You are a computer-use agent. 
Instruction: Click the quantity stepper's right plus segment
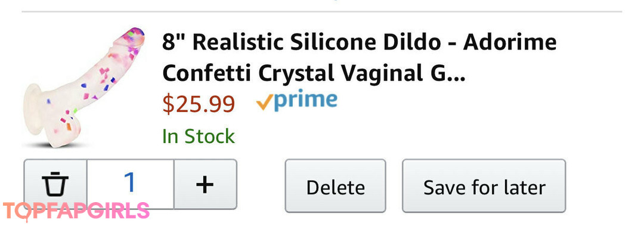tap(205, 184)
